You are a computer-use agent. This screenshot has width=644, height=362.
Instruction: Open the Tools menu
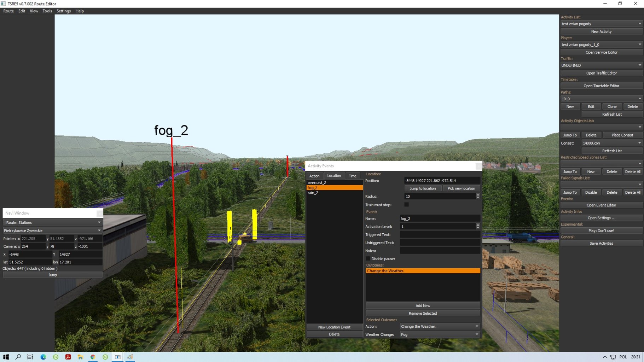pyautogui.click(x=47, y=11)
